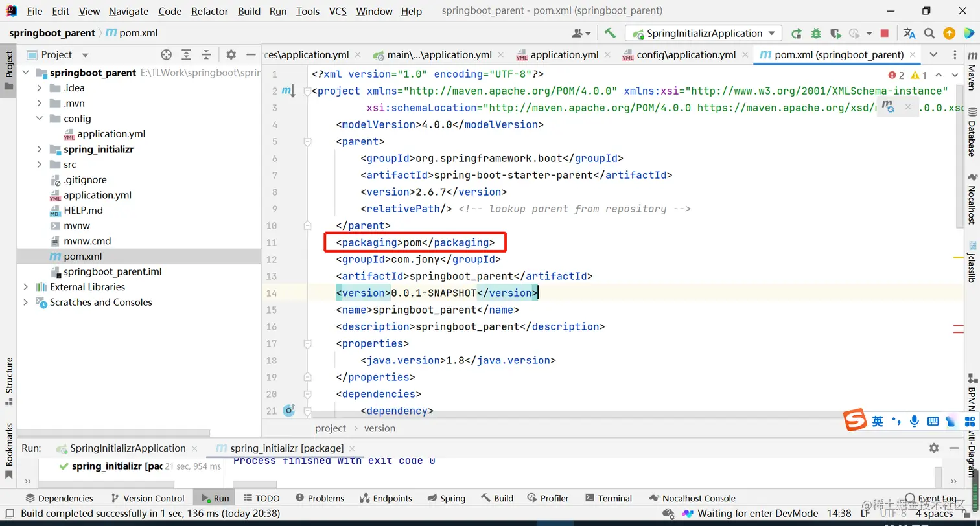Expand the .mvn folder

click(x=39, y=103)
